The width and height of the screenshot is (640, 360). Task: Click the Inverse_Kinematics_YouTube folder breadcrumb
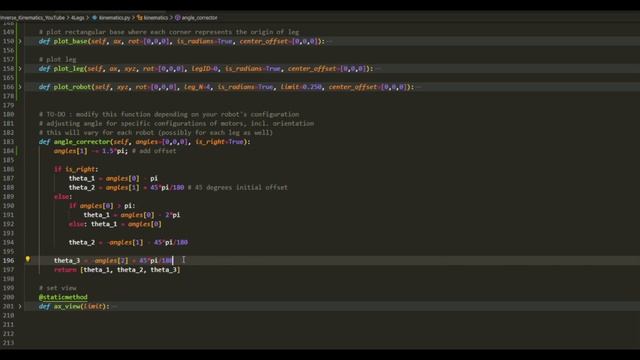coord(32,18)
